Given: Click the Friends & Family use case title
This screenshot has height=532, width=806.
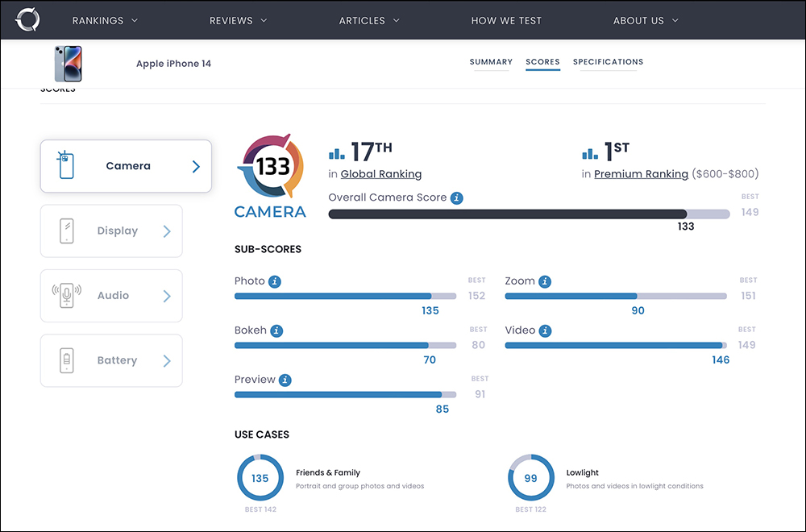Looking at the screenshot, I should 328,472.
